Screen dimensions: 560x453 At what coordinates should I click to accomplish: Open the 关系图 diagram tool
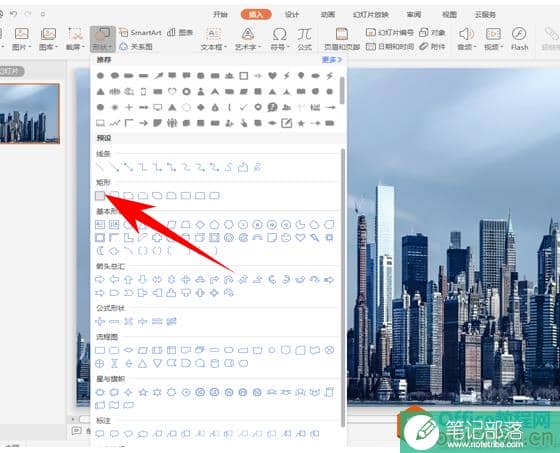[x=136, y=46]
